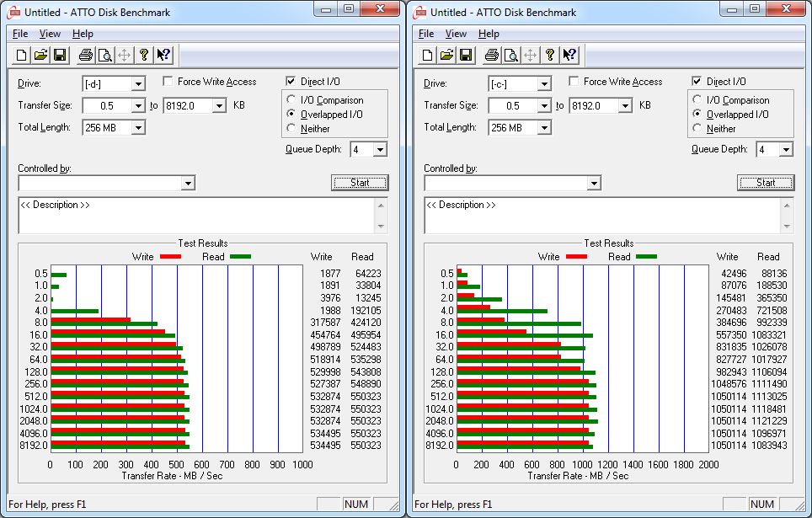The width and height of the screenshot is (812, 518).
Task: Click Open folder icon in right window
Action: (x=447, y=55)
